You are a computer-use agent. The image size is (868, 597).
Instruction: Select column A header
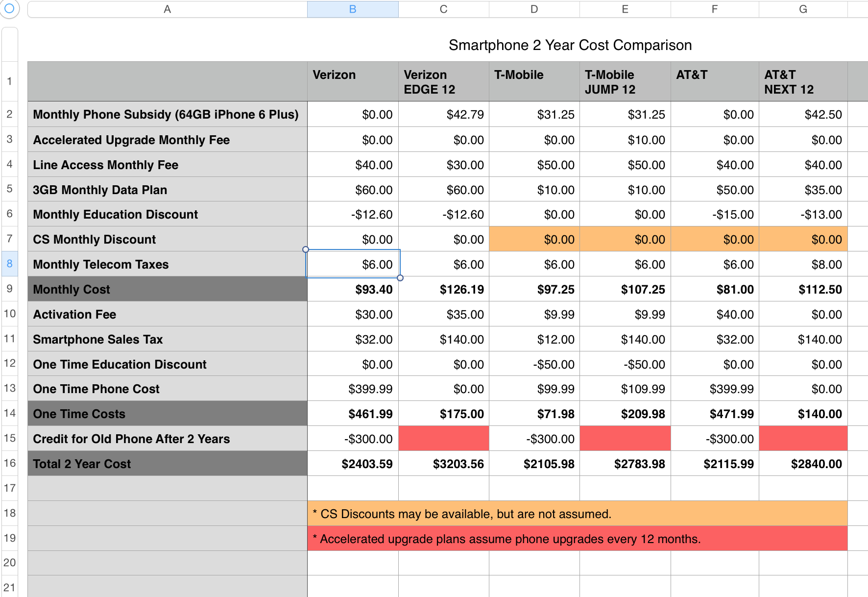168,9
